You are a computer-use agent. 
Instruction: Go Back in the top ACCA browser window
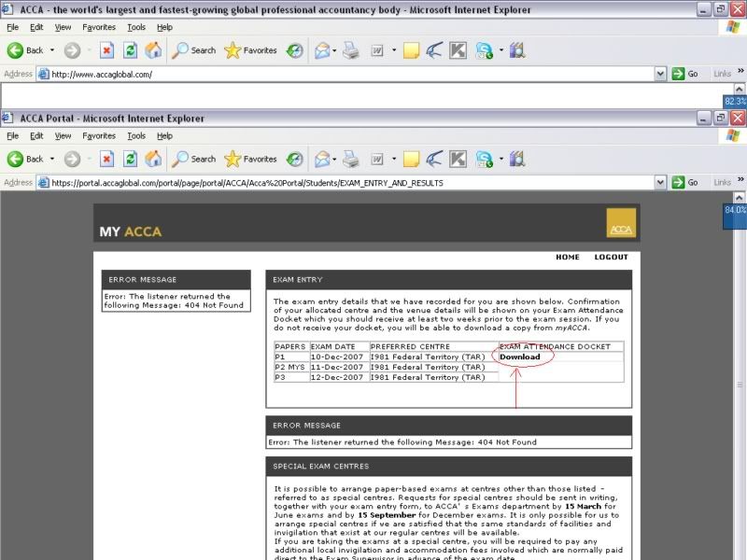25,50
